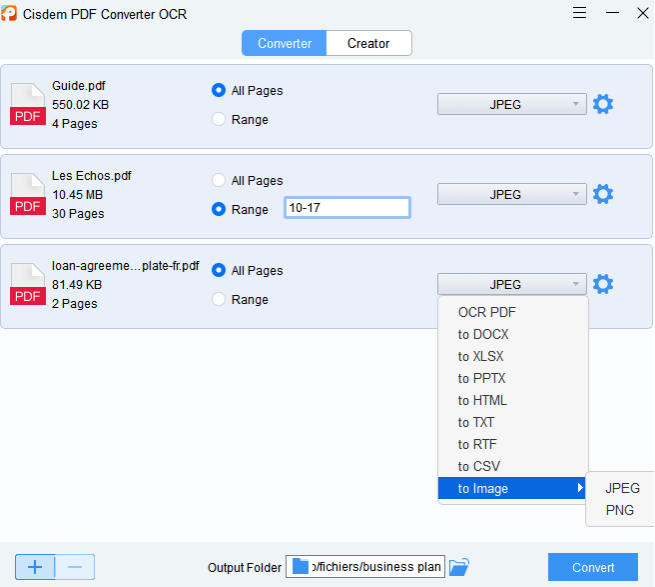Select Range option for Guide.pdf
This screenshot has height=587, width=655.
tap(218, 119)
